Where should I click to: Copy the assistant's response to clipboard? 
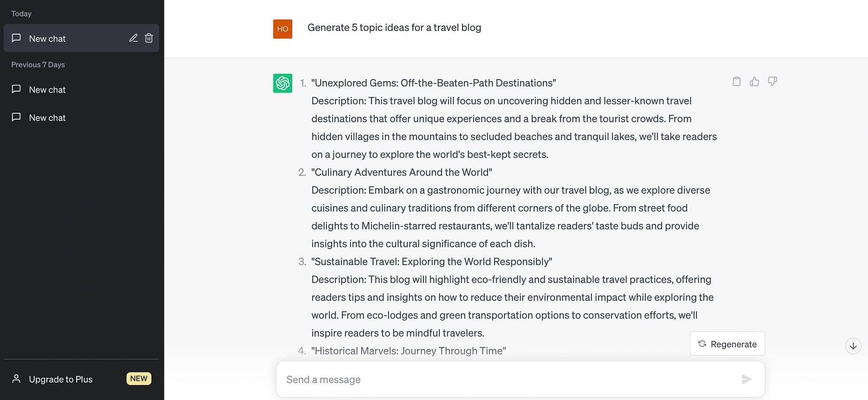coord(736,82)
